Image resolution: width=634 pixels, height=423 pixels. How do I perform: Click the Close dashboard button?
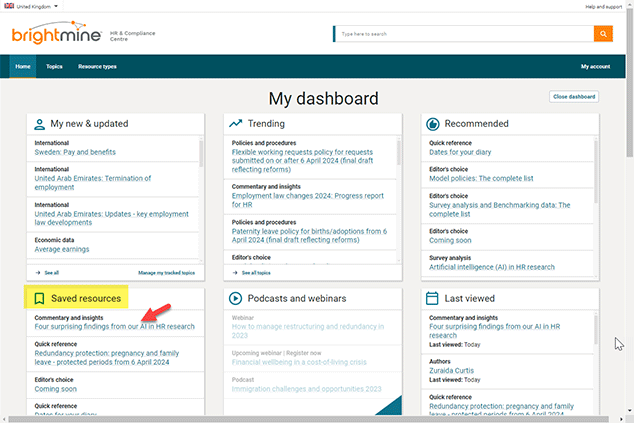(x=574, y=97)
